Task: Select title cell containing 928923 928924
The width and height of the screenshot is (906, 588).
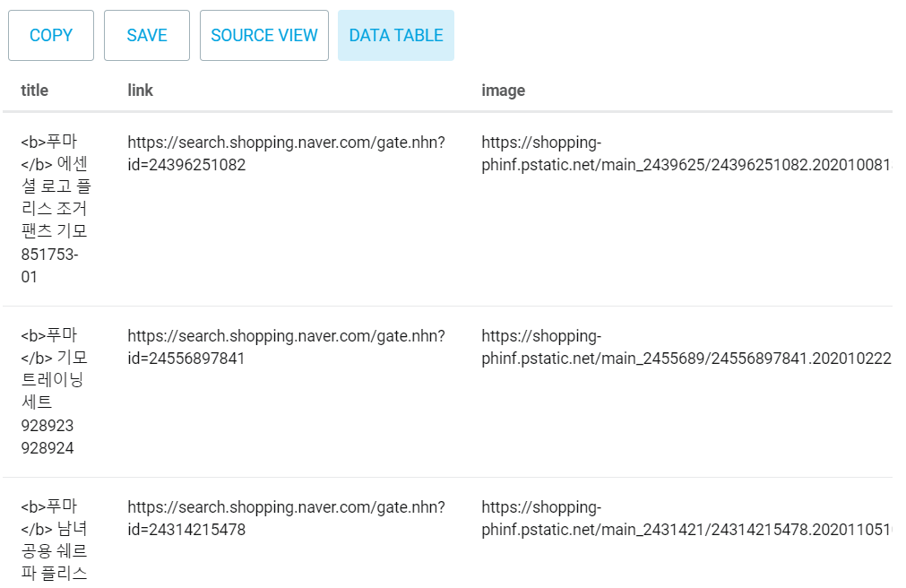Action: pos(55,392)
